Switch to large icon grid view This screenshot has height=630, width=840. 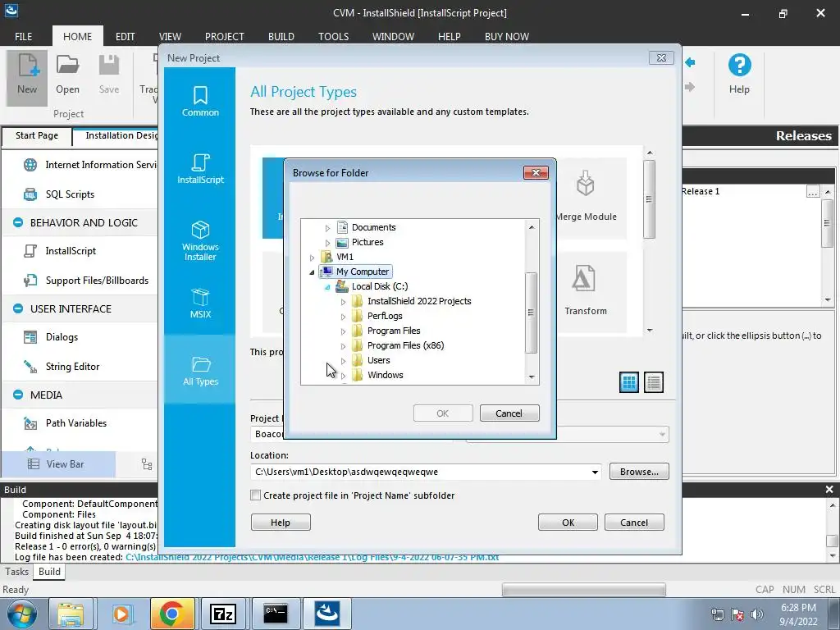tap(629, 382)
